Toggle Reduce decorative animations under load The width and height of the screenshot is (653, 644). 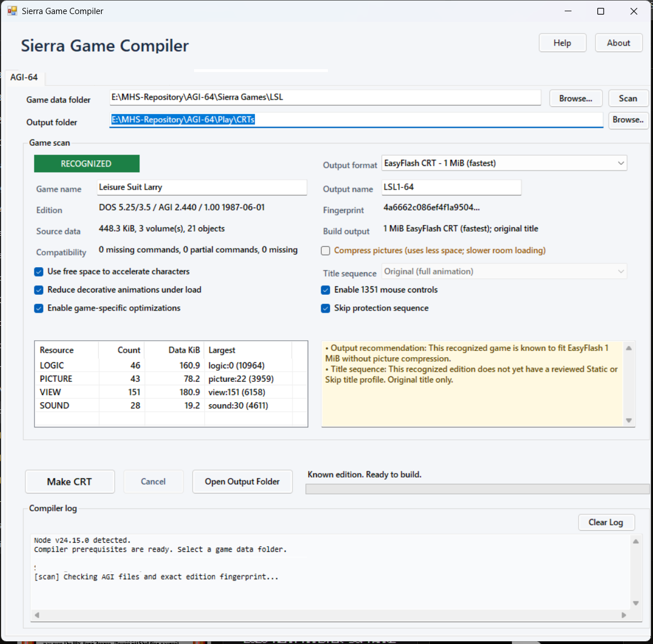click(39, 290)
